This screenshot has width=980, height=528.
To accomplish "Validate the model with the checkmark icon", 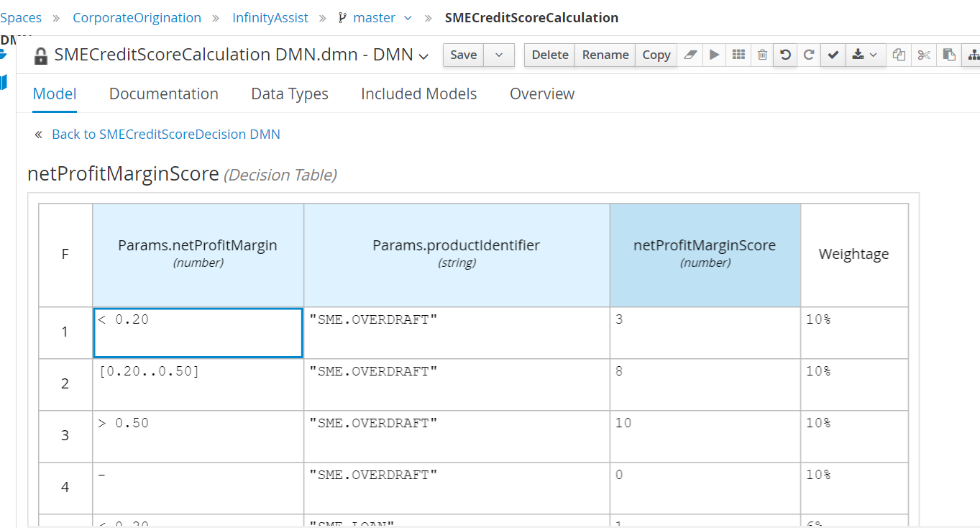I will [x=833, y=55].
